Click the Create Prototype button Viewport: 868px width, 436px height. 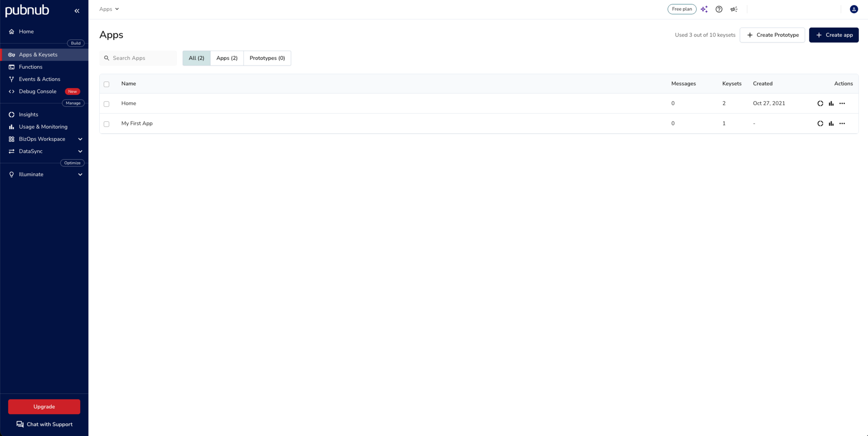pos(773,35)
